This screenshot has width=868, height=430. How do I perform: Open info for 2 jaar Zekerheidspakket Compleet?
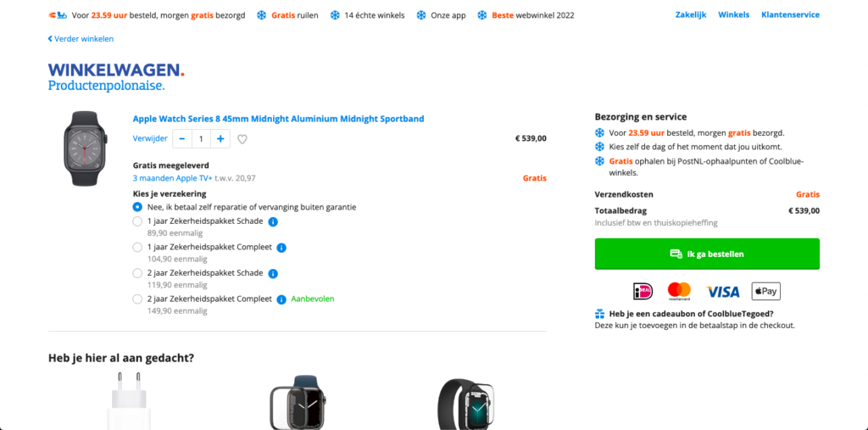(x=281, y=299)
